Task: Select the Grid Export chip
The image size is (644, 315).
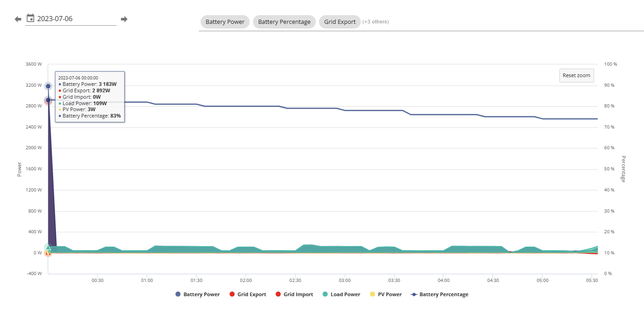Action: pyautogui.click(x=340, y=22)
